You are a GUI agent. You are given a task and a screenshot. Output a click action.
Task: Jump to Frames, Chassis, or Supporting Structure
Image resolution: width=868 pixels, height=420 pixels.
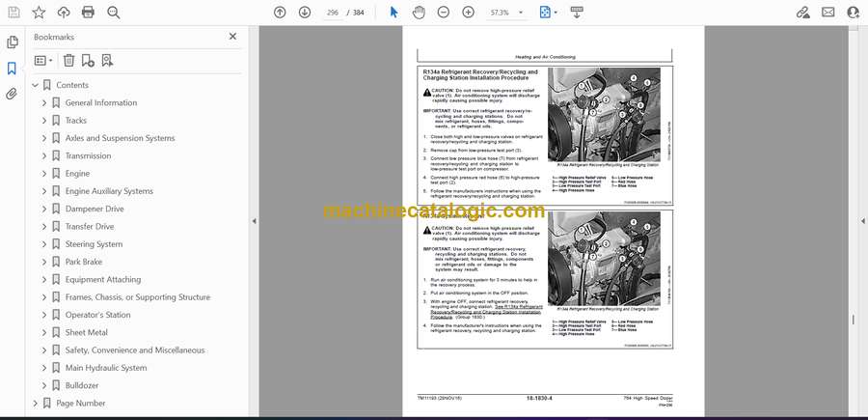138,297
